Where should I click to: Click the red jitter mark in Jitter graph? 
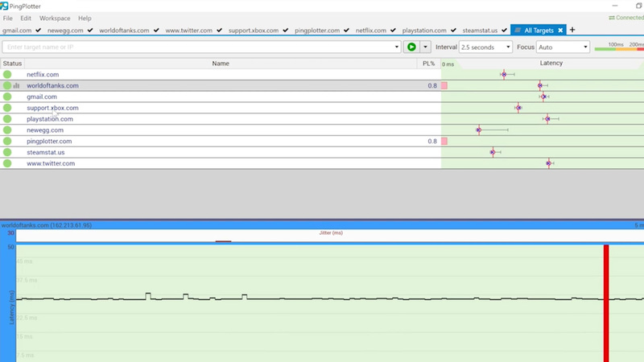tap(224, 241)
